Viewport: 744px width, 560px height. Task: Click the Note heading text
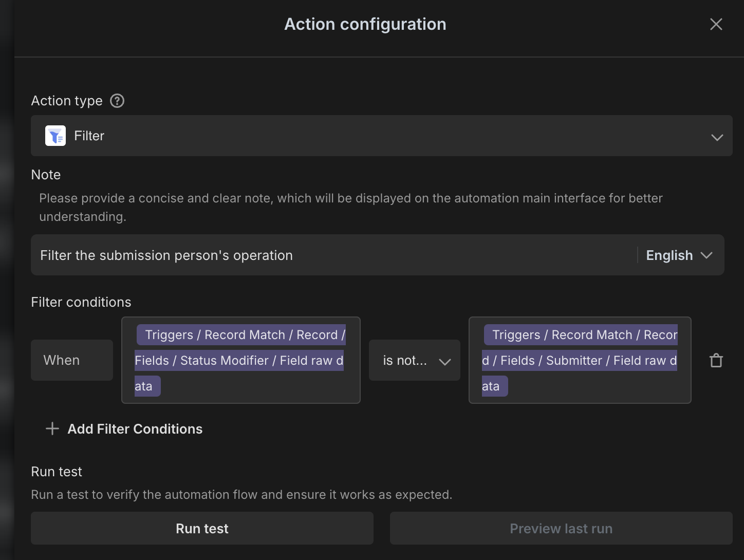click(x=46, y=175)
